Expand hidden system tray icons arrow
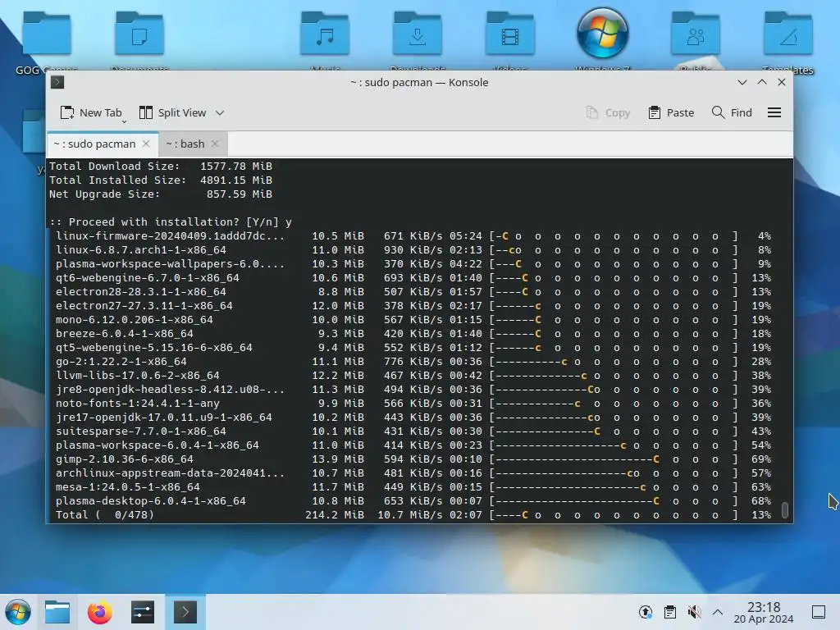Image resolution: width=840 pixels, height=630 pixels. point(718,612)
